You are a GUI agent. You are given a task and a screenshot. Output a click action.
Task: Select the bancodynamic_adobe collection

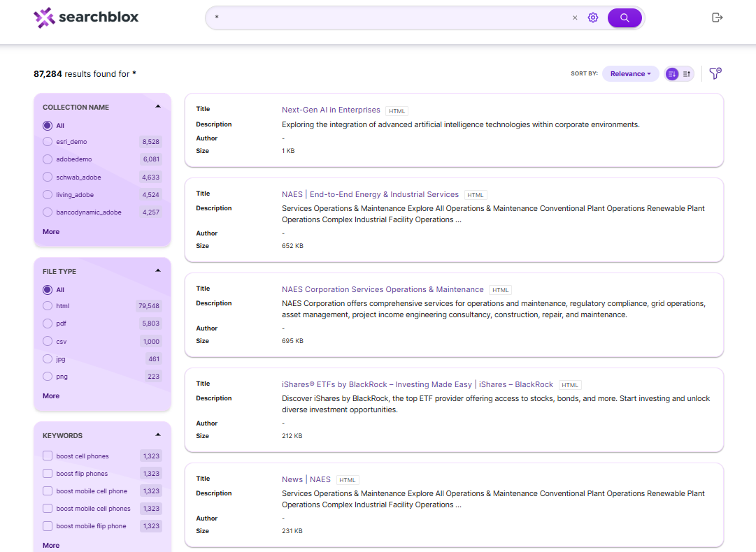click(x=48, y=212)
